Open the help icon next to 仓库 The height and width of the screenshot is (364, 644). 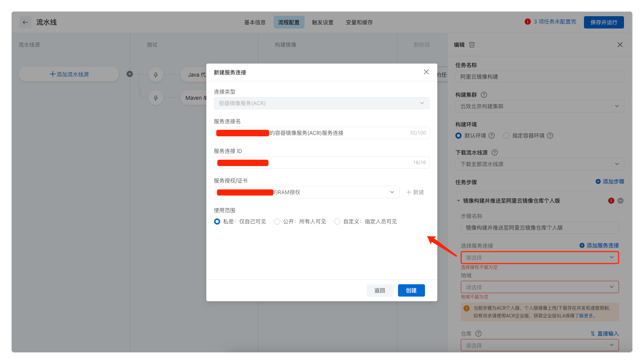click(x=478, y=334)
